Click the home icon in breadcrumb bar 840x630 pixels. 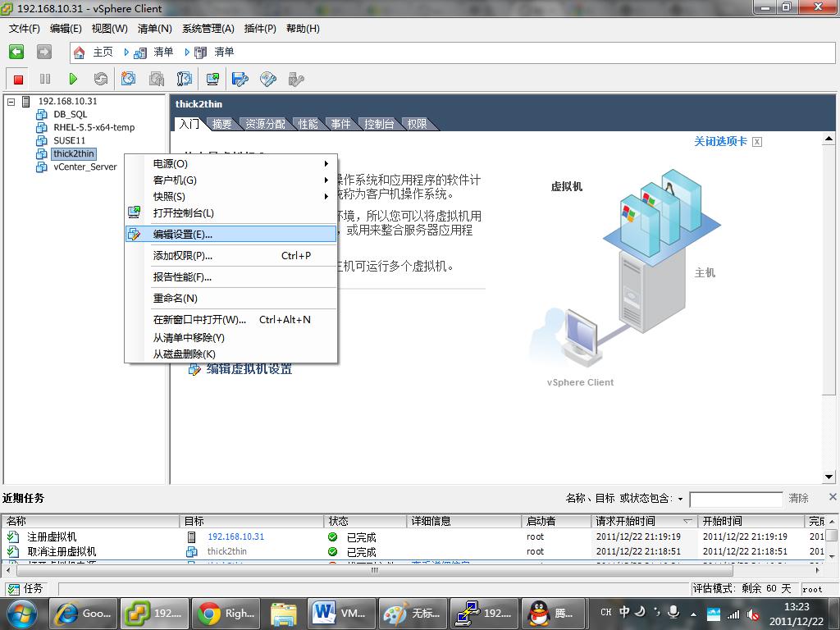pyautogui.click(x=80, y=52)
